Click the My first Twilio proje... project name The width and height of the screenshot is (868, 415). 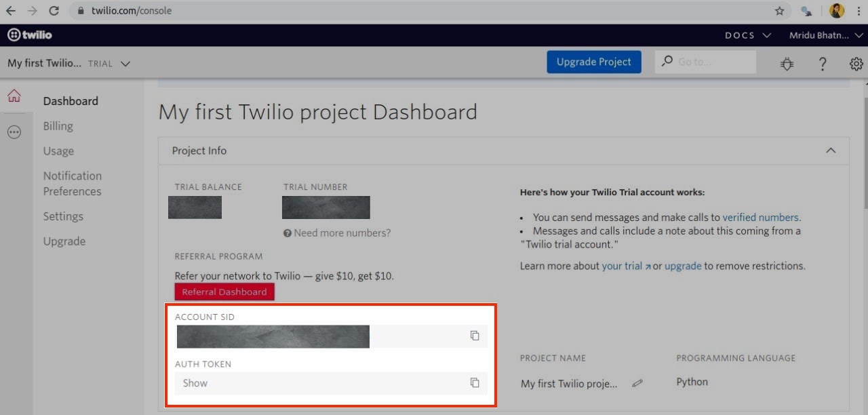tap(570, 384)
